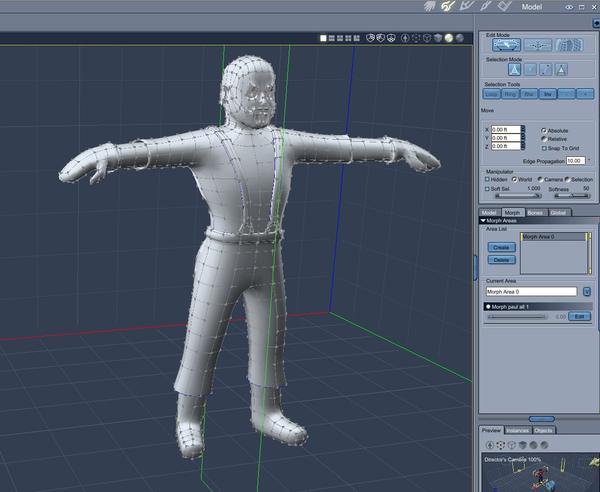
Task: Click the Move X value field
Action: pyautogui.click(x=506, y=130)
